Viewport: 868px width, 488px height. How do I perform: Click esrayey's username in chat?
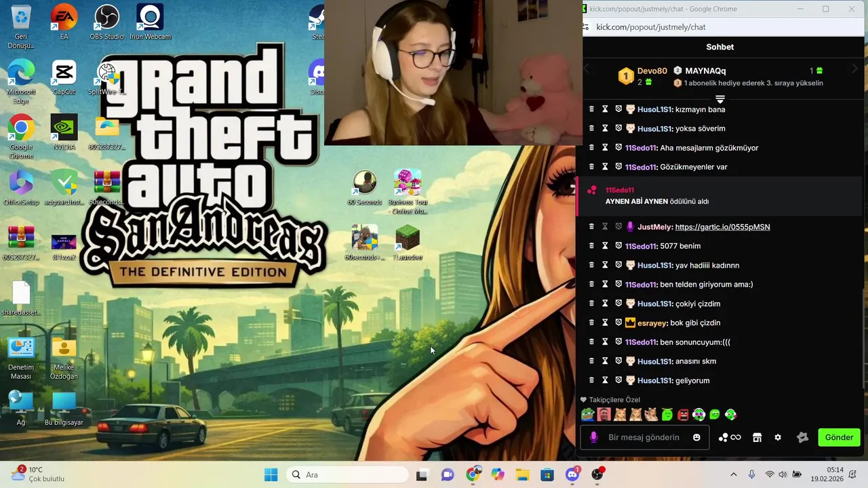point(652,323)
